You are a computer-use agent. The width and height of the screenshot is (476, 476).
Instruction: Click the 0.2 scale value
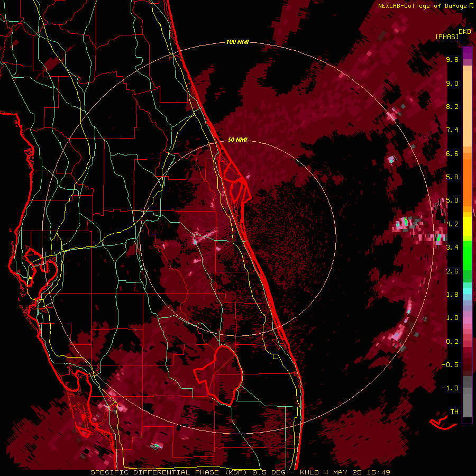(x=452, y=342)
